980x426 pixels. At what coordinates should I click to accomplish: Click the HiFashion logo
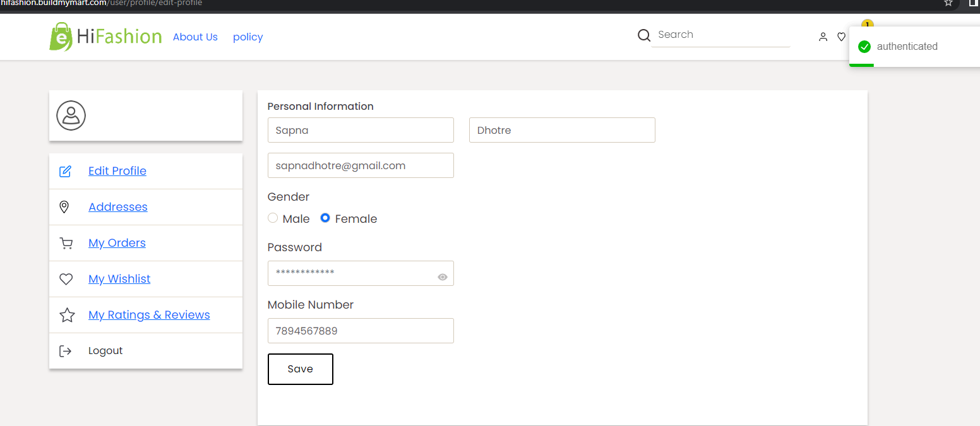105,37
